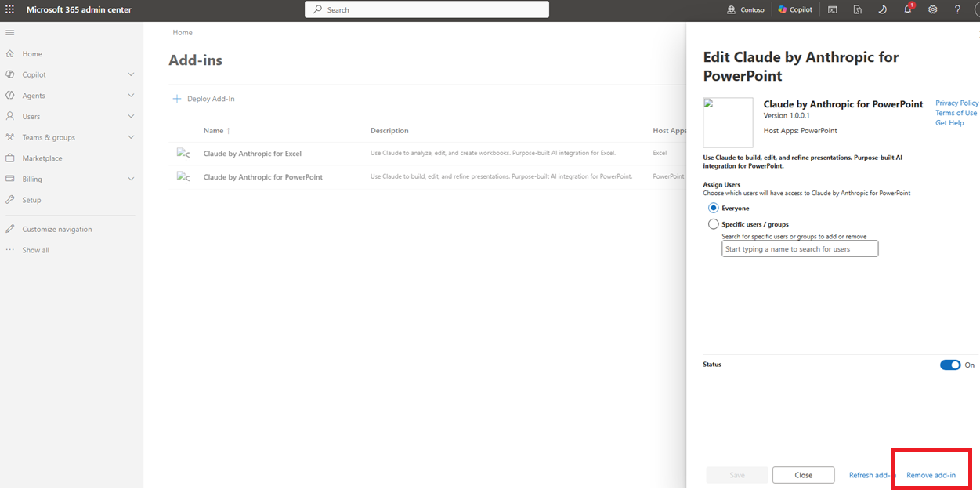This screenshot has width=980, height=497.
Task: Click the Microsoft 365 admin center title
Action: click(x=79, y=9)
